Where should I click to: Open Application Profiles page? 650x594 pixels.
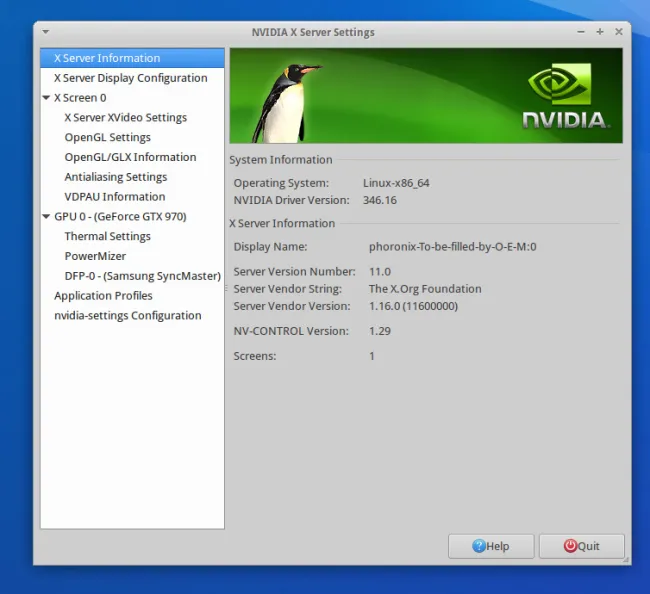click(103, 296)
